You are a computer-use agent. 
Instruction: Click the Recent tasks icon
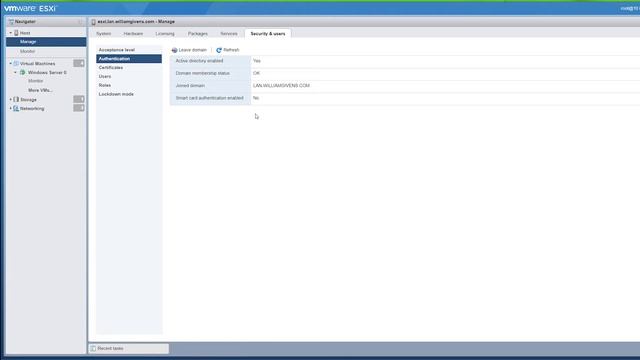pyautogui.click(x=93, y=349)
